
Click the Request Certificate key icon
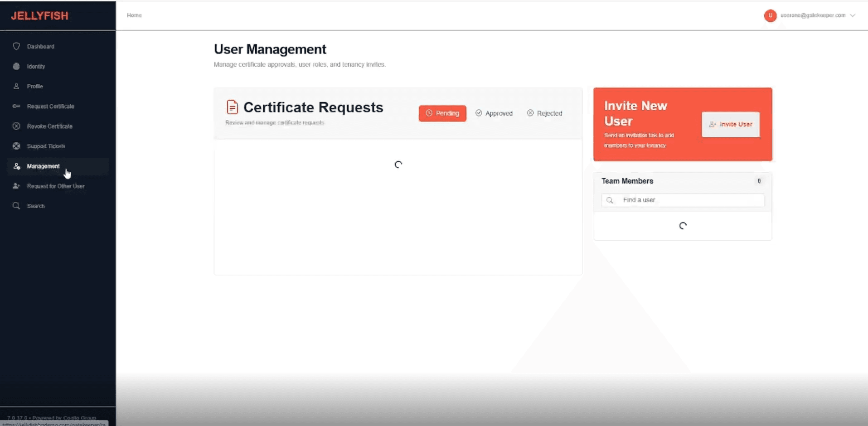point(16,106)
